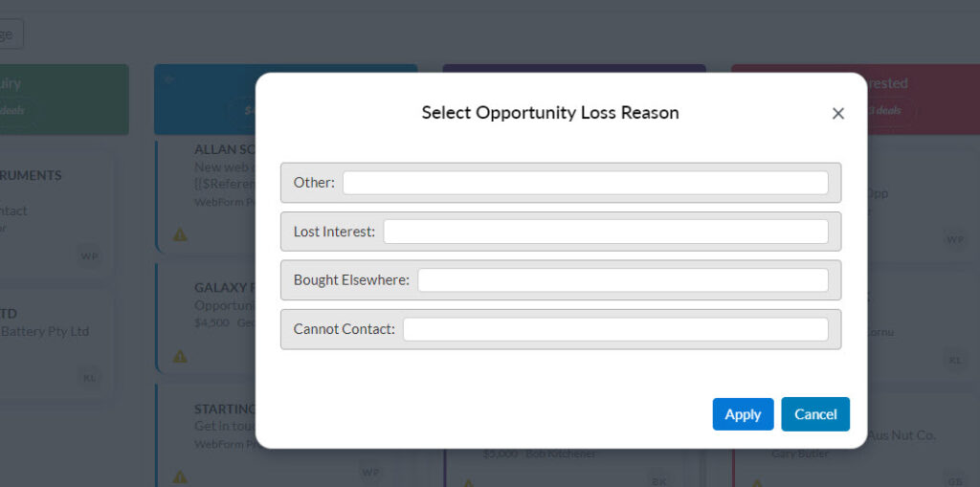Close the Opportunity Loss Reason dialog
980x487 pixels.
(838, 113)
